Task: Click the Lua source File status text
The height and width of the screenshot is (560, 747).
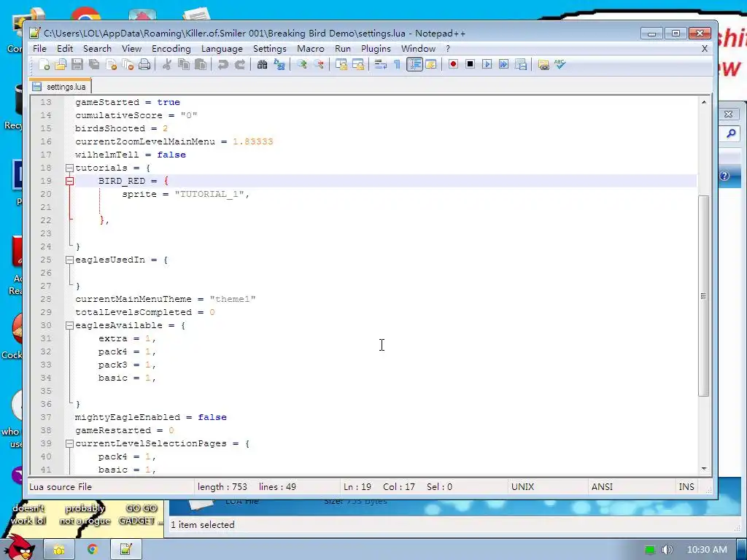Action: coord(61,486)
